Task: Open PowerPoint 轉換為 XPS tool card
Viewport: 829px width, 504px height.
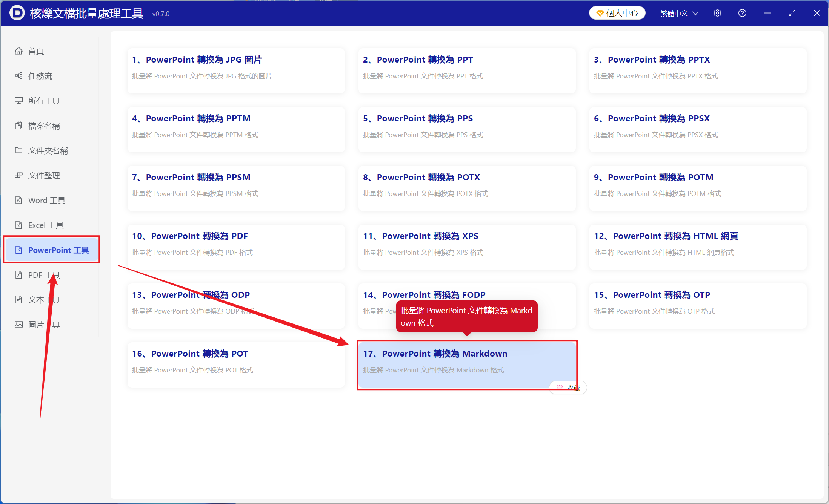Action: (467, 247)
